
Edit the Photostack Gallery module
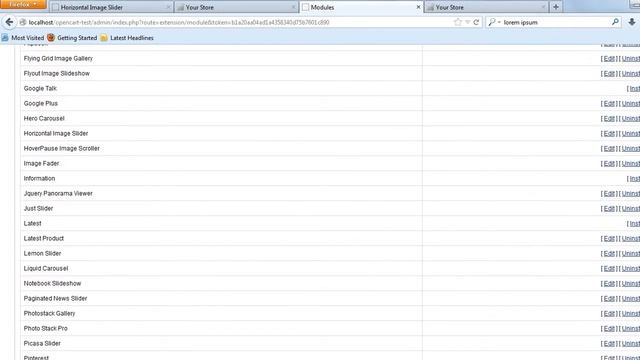(x=609, y=313)
